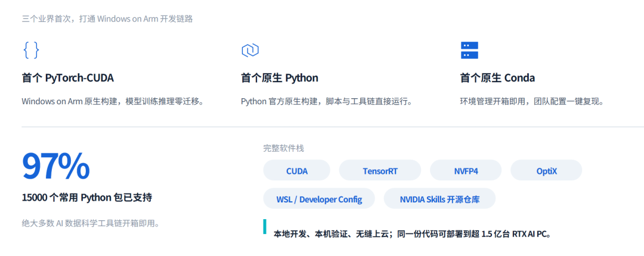Open the WSL / Developer Config pill
Screen dimensions: 644x256
pyautogui.click(x=319, y=199)
